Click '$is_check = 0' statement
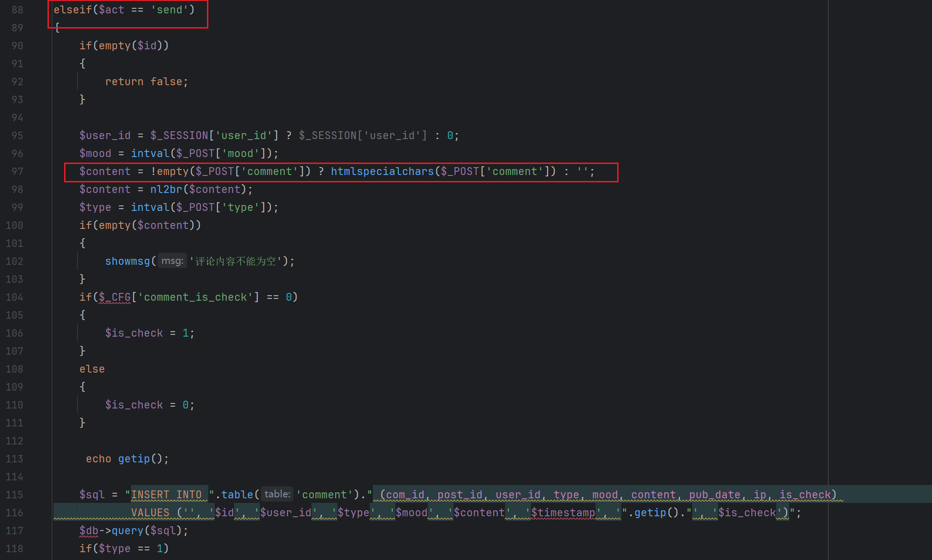This screenshot has width=932, height=560. [x=150, y=405]
